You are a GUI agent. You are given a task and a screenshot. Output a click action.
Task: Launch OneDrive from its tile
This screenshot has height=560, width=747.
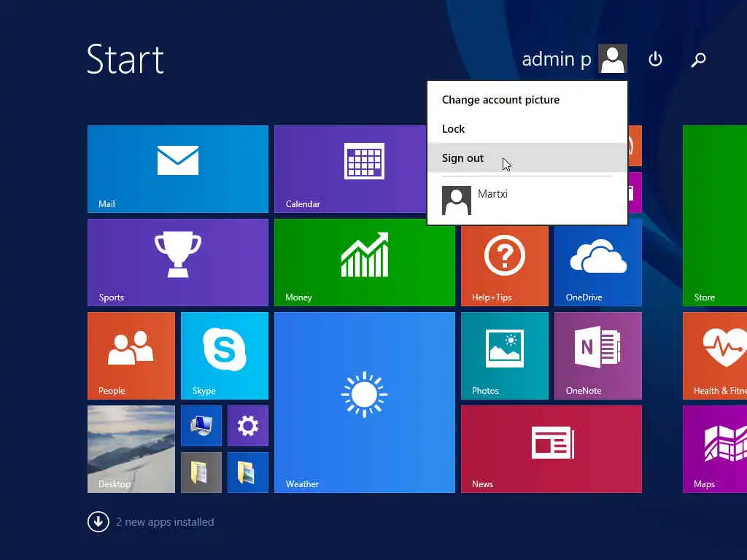(598, 265)
